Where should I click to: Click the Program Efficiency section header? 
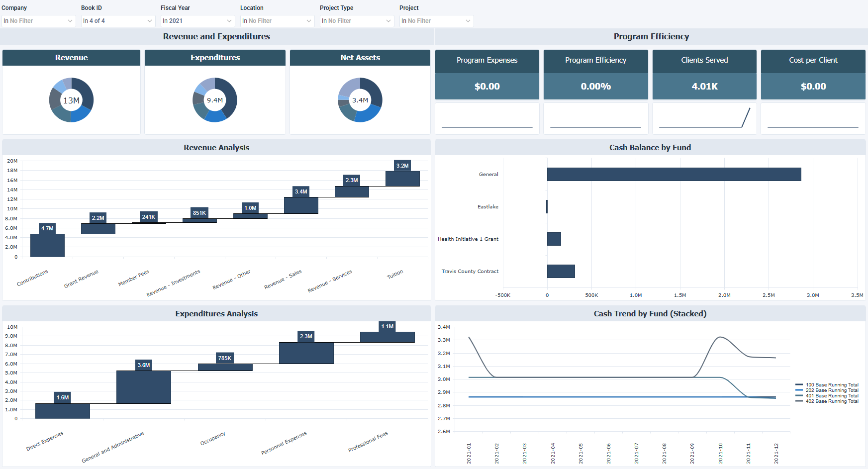click(x=651, y=36)
